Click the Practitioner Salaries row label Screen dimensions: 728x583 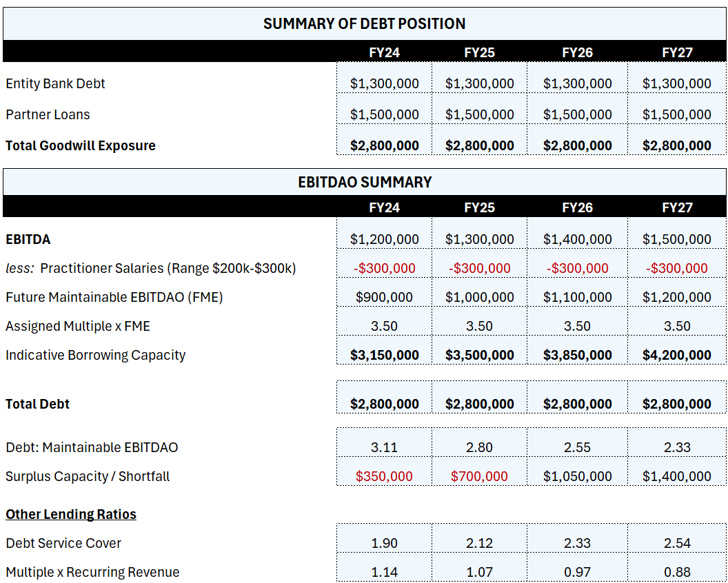click(x=150, y=268)
